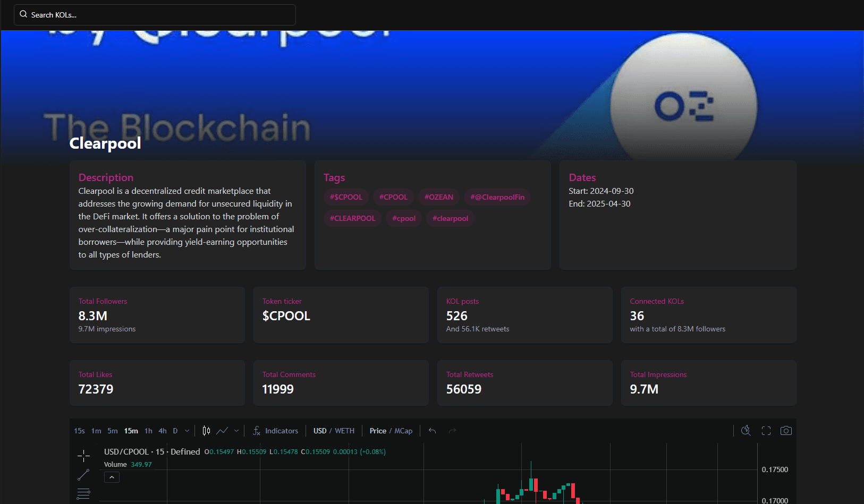Switch pricing from USD to WETH
This screenshot has height=504, width=864.
[344, 431]
